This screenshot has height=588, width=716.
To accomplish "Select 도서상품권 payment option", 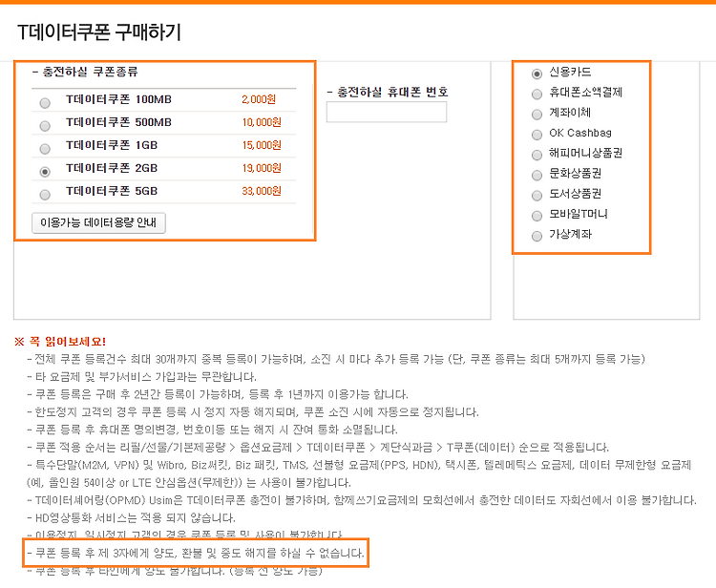I will point(537,196).
